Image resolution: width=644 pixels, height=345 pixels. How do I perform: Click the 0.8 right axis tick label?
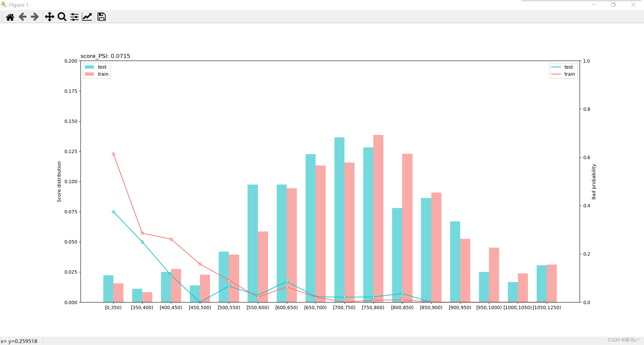tap(587, 109)
